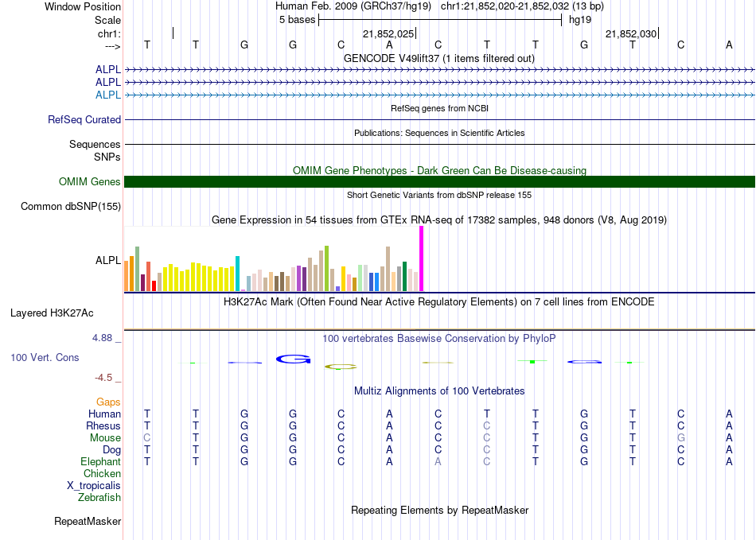Open the OMIM Genes track label
Viewport: 756px width, 540px height.
point(90,182)
